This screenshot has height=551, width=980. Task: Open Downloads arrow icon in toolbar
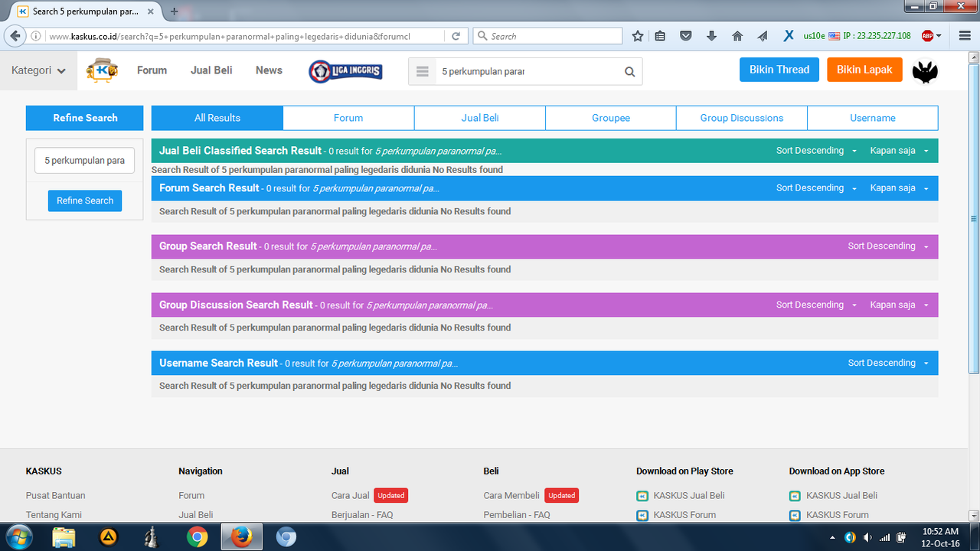[x=711, y=36]
